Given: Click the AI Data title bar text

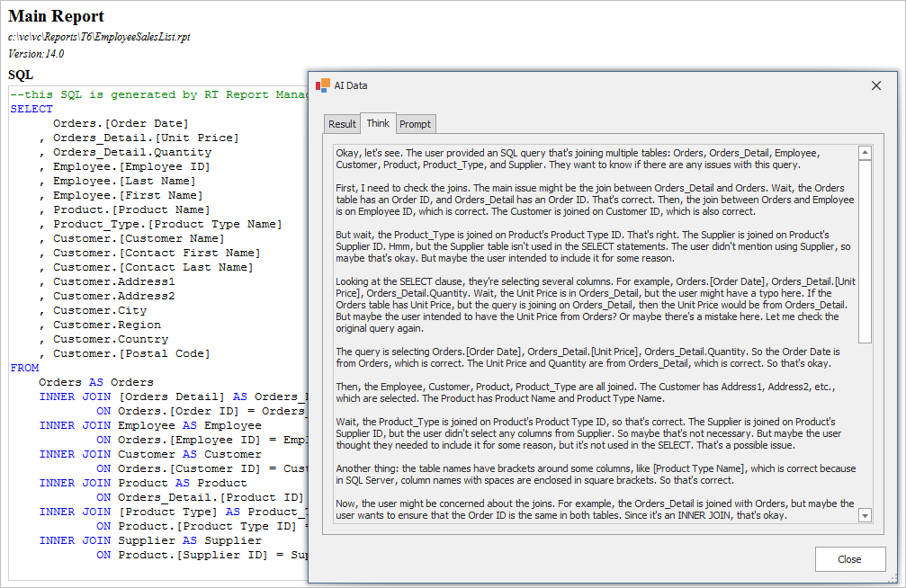Looking at the screenshot, I should [x=351, y=85].
